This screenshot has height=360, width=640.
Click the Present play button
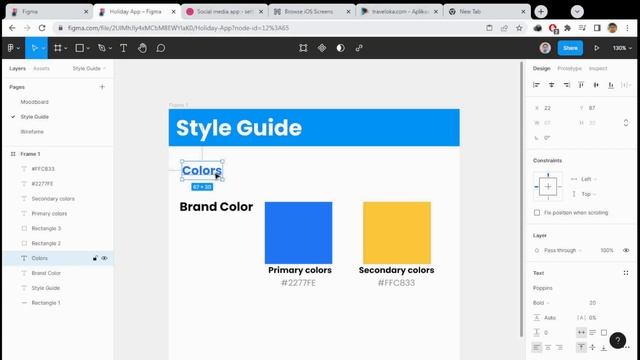(596, 48)
